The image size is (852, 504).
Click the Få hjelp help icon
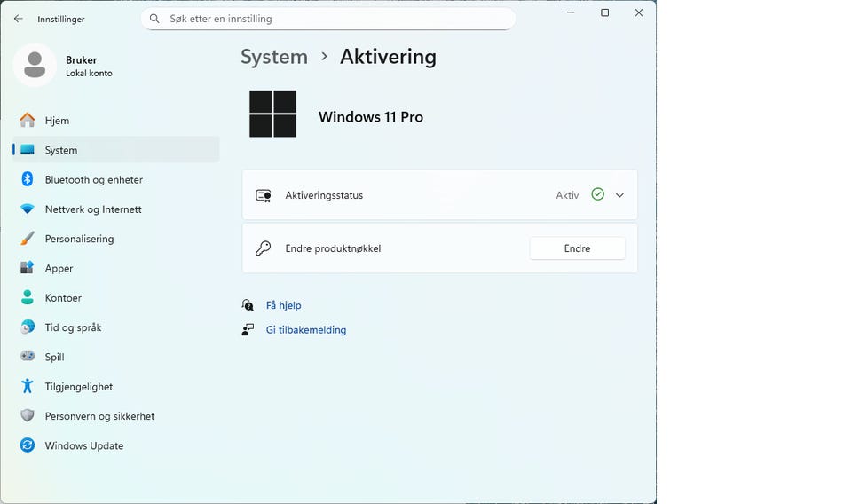coord(248,305)
